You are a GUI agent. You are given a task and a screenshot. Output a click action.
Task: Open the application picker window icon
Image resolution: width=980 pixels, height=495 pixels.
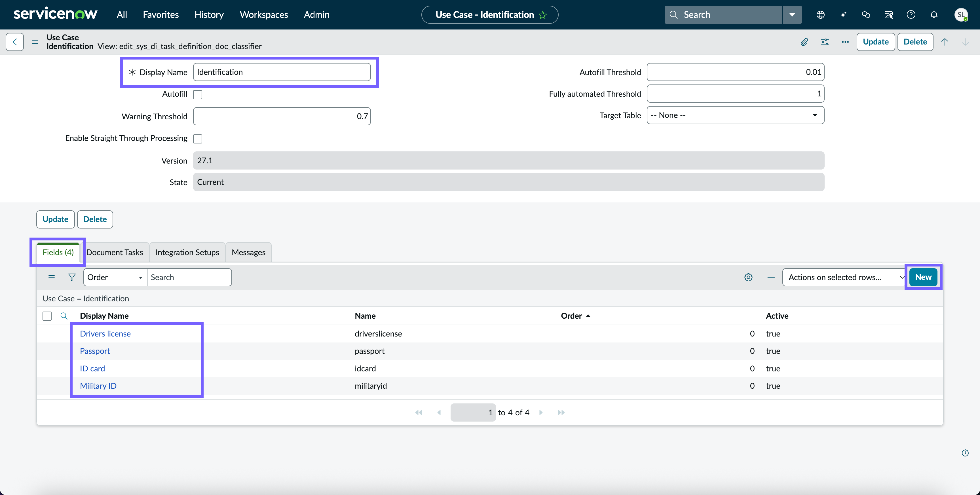tap(889, 14)
